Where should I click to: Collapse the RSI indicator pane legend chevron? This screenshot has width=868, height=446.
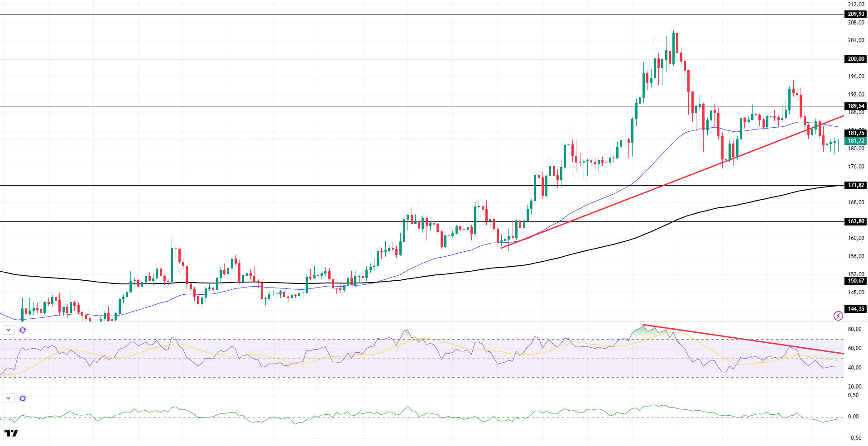(x=8, y=330)
